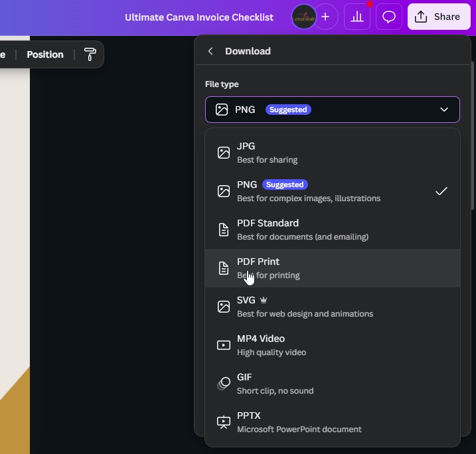The height and width of the screenshot is (454, 476).
Task: Click the GIF format icon
Action: (224, 384)
